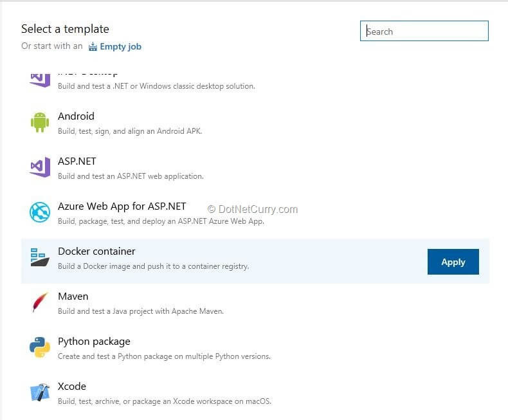Click 'Build, package, test, and deploy an ASP.NET Azure Web App.'
Image resolution: width=508 pixels, height=420 pixels.
[161, 221]
